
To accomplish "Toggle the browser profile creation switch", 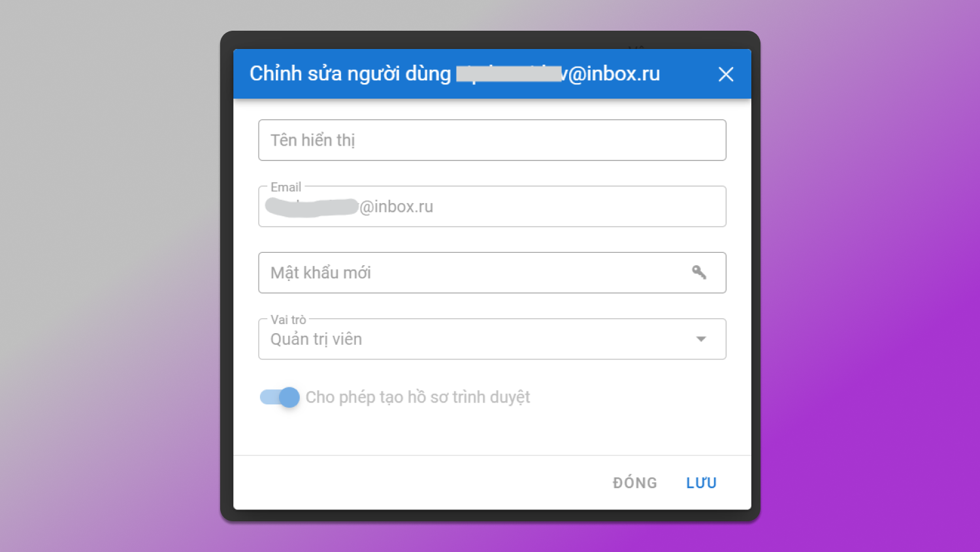I will [280, 397].
